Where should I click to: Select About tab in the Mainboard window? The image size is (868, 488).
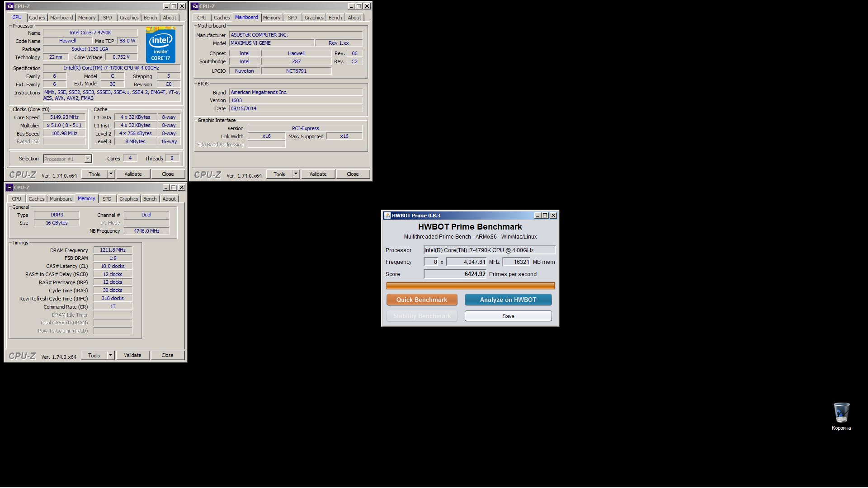coord(354,18)
